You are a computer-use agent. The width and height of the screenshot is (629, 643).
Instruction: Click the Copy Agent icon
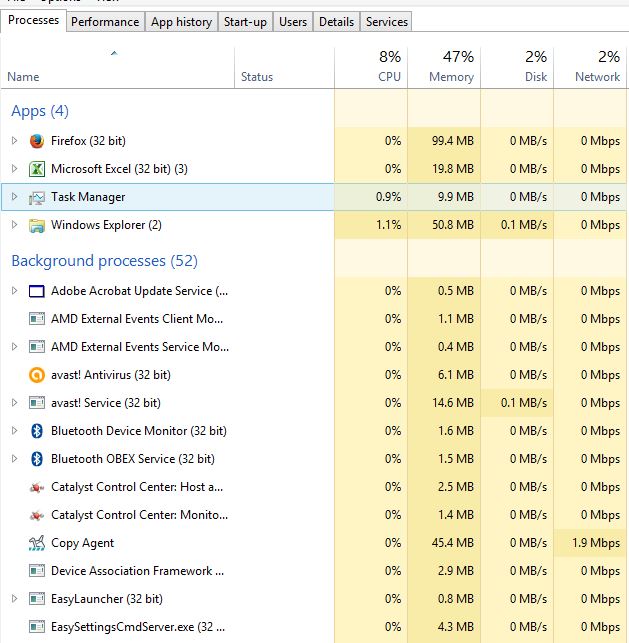click(x=37, y=543)
